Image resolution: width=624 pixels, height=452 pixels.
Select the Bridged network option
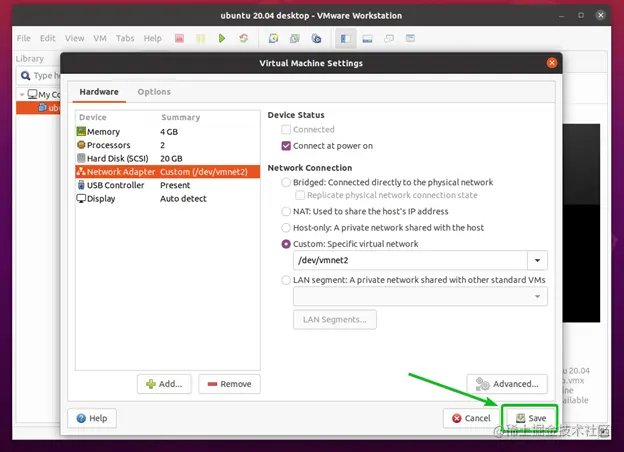[286, 182]
